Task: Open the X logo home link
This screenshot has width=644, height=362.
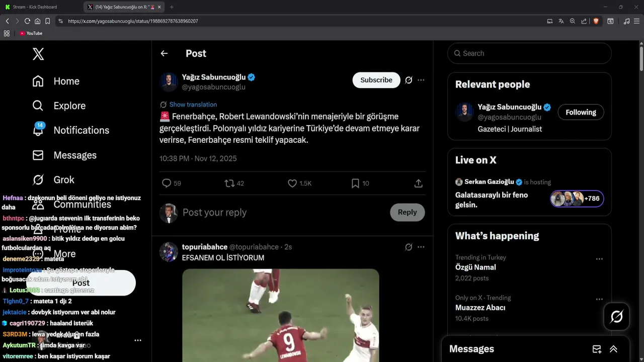Action: tap(38, 54)
